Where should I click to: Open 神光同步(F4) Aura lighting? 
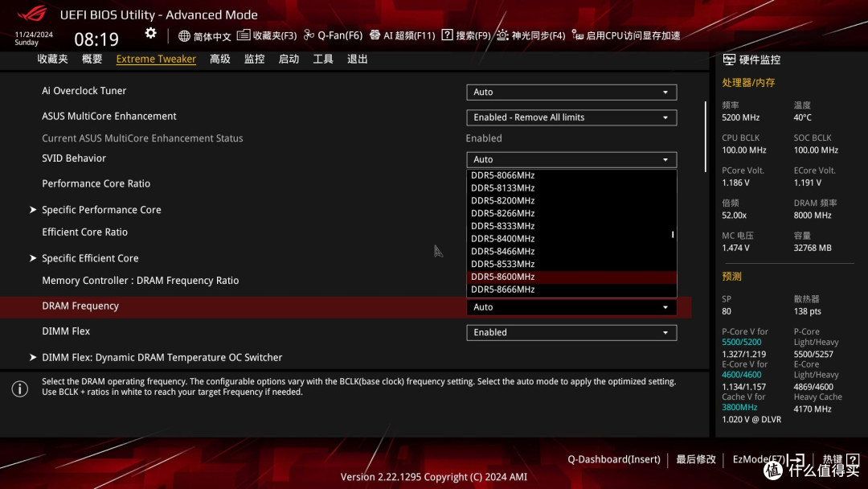[x=531, y=35]
